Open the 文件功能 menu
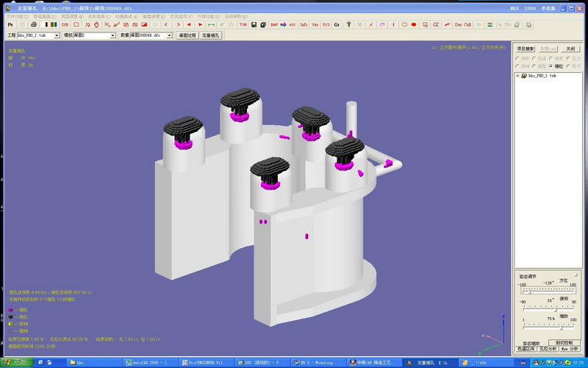Screen dimensions: 588x368 click(x=18, y=15)
